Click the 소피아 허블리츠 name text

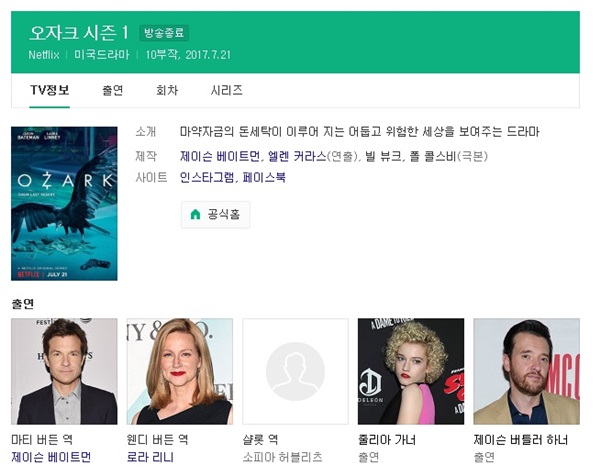click(x=282, y=457)
